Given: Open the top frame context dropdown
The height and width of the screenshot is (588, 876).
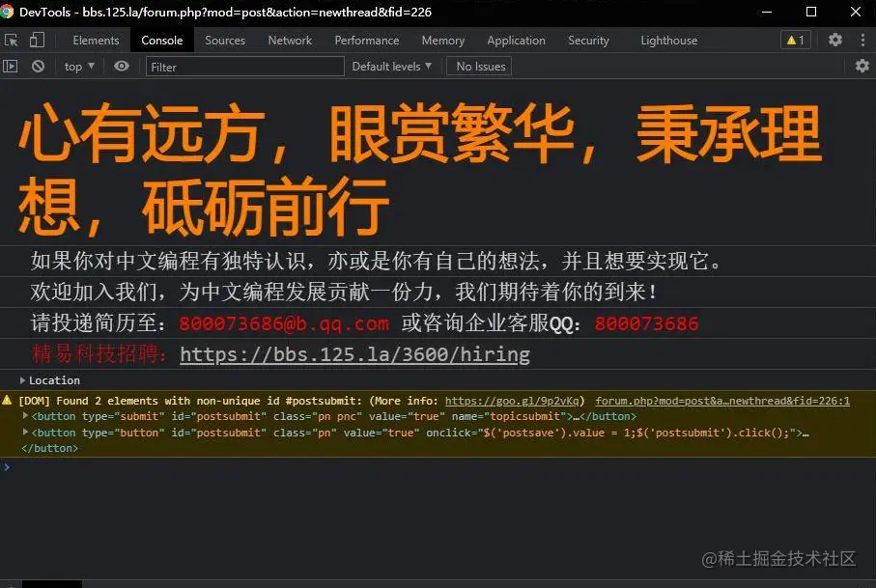Looking at the screenshot, I should 76,66.
